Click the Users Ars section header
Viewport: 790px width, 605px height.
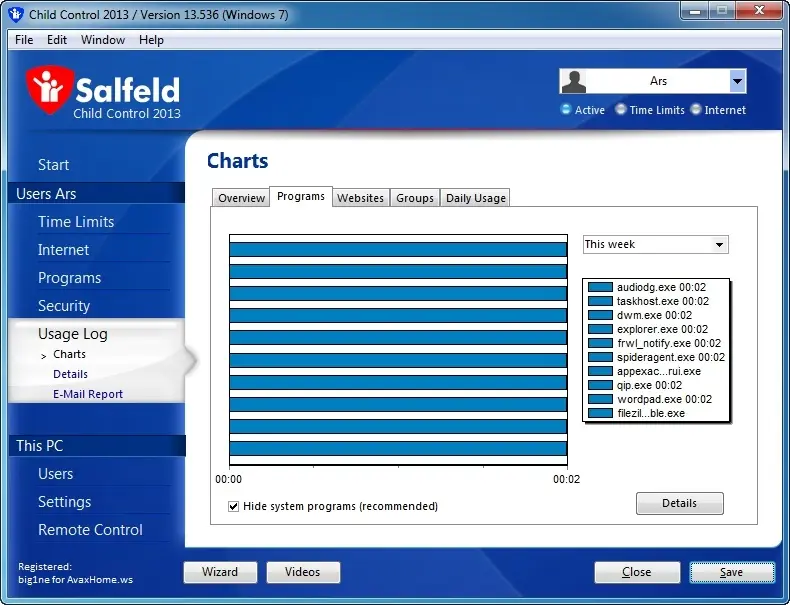coord(97,193)
